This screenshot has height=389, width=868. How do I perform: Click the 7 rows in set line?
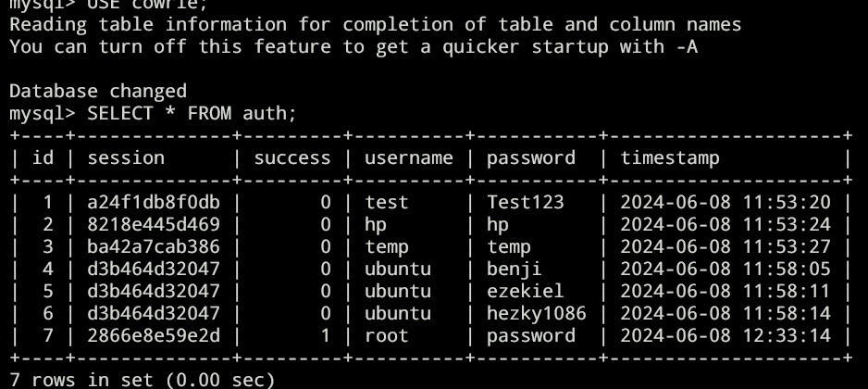coord(142,379)
